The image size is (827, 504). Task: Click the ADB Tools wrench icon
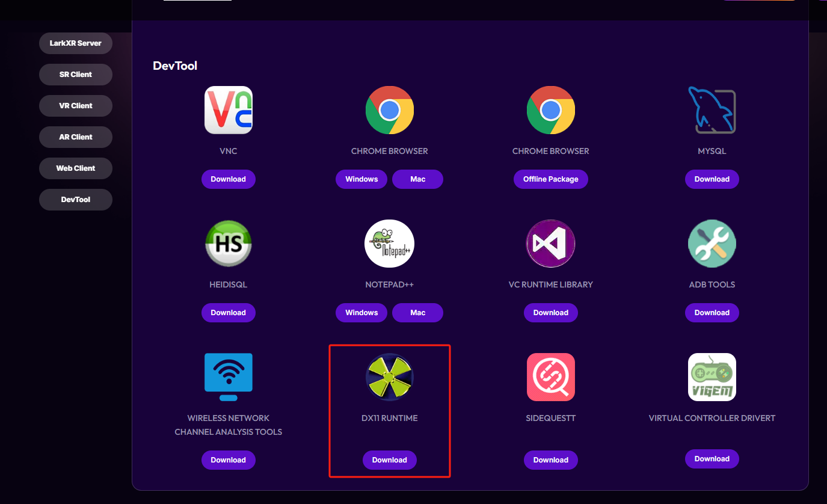[x=712, y=244]
